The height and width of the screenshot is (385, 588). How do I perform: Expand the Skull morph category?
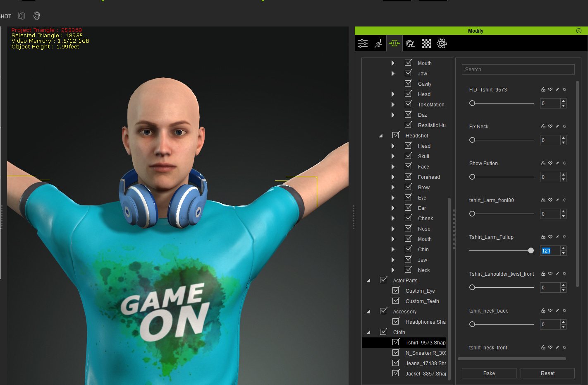[393, 156]
